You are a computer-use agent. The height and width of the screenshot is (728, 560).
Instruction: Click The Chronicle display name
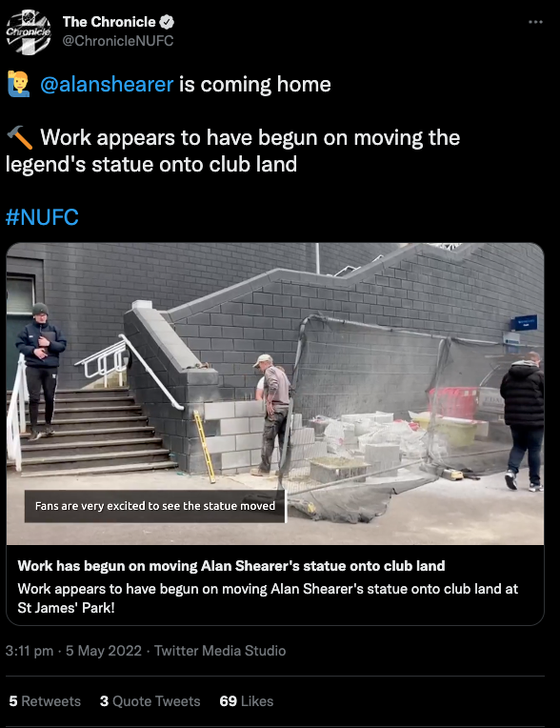(x=109, y=22)
